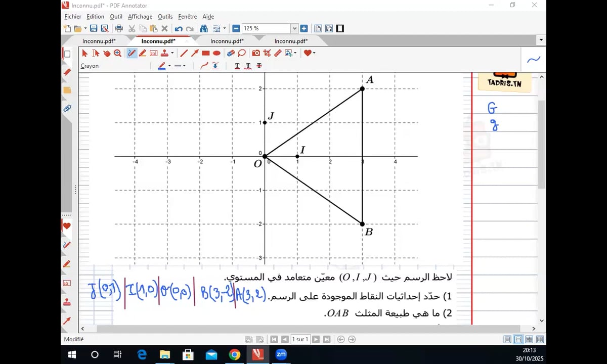Activate the Zoom magnifier tool

pyautogui.click(x=117, y=53)
